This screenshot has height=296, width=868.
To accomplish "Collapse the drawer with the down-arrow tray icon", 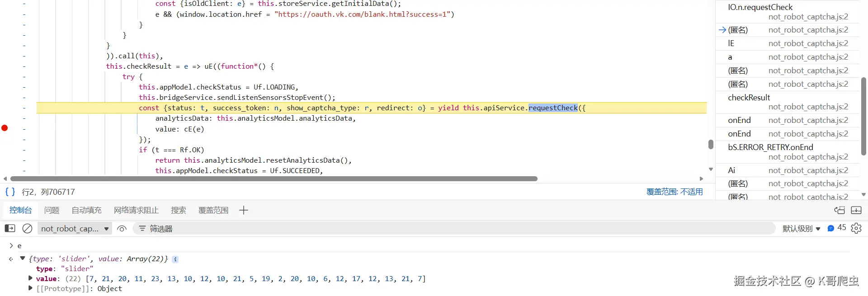I will click(856, 210).
